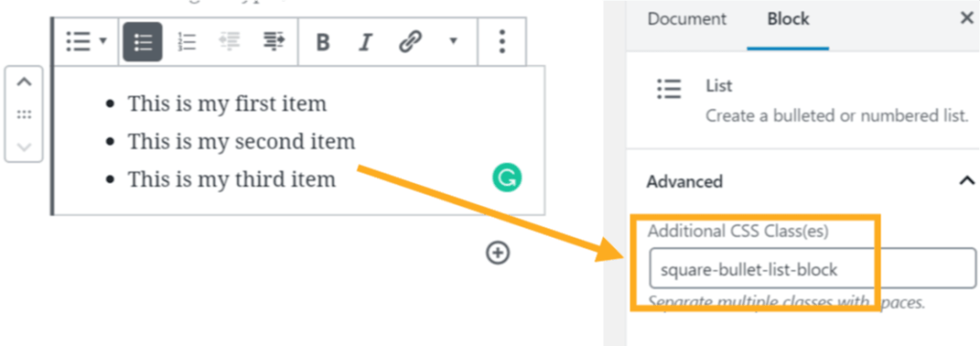Screen dimensions: 980x346
Task: Open the list block type switcher
Action: (x=86, y=42)
